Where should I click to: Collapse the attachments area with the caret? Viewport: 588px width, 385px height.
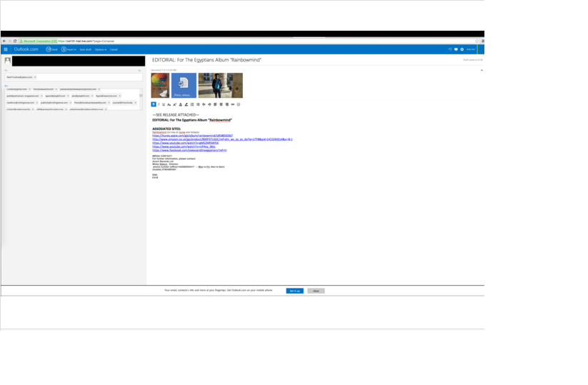(482, 70)
